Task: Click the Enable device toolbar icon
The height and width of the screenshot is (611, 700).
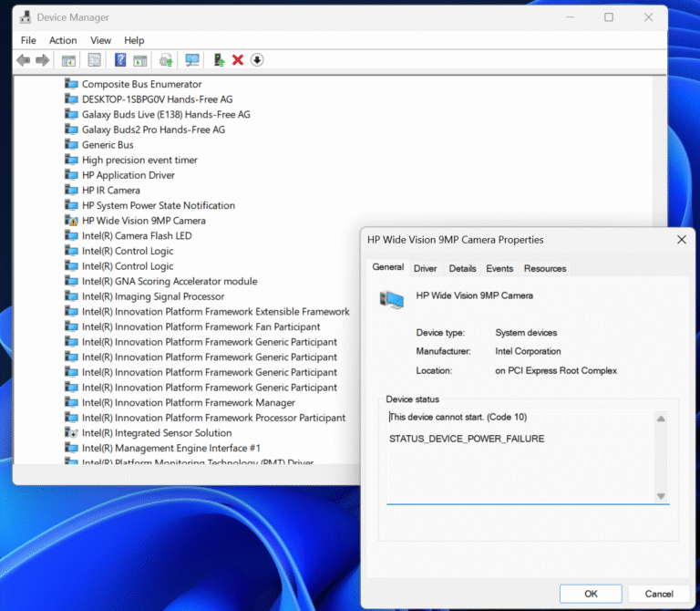Action: pos(219,60)
